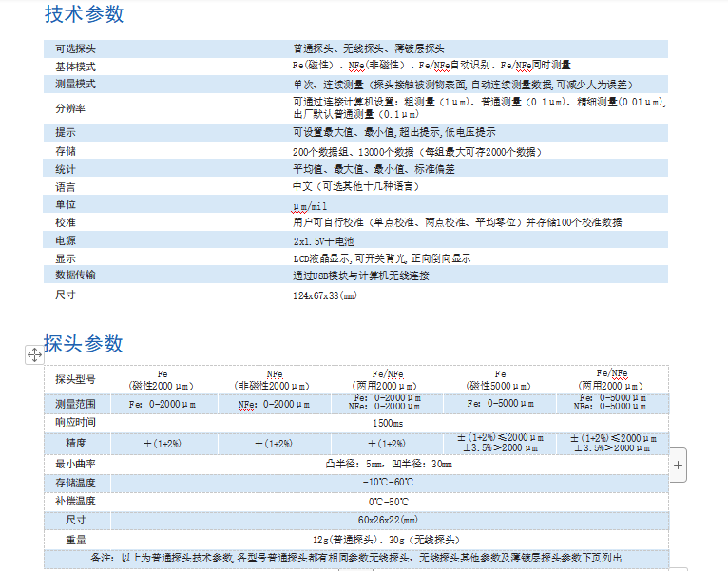This screenshot has width=728, height=571.
Task: Click the 最小曲率 row label
Action: (x=75, y=465)
